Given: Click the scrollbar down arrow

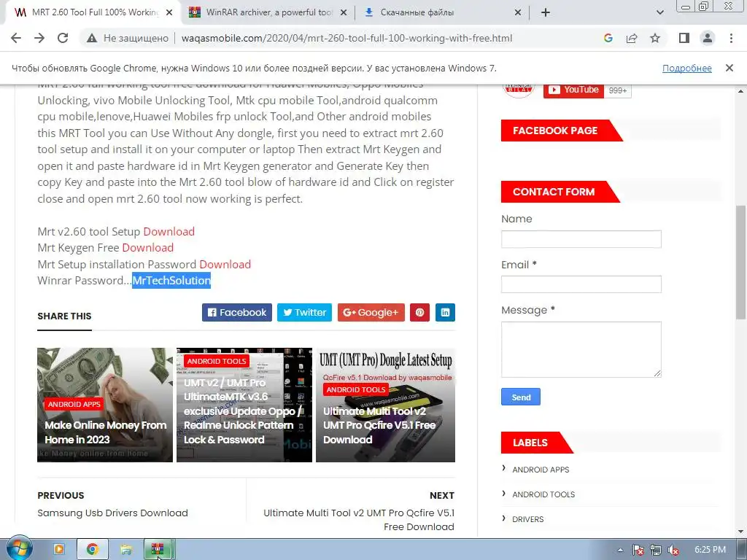Looking at the screenshot, I should pos(741,532).
